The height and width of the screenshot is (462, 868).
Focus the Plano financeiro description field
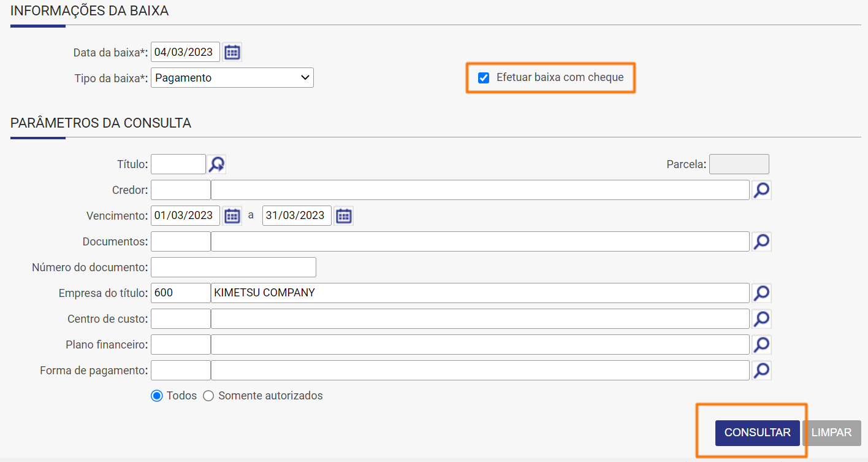point(480,345)
